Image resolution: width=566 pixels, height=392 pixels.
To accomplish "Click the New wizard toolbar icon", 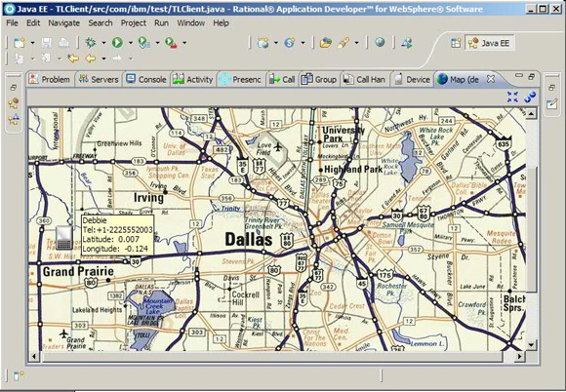I will pos(19,43).
